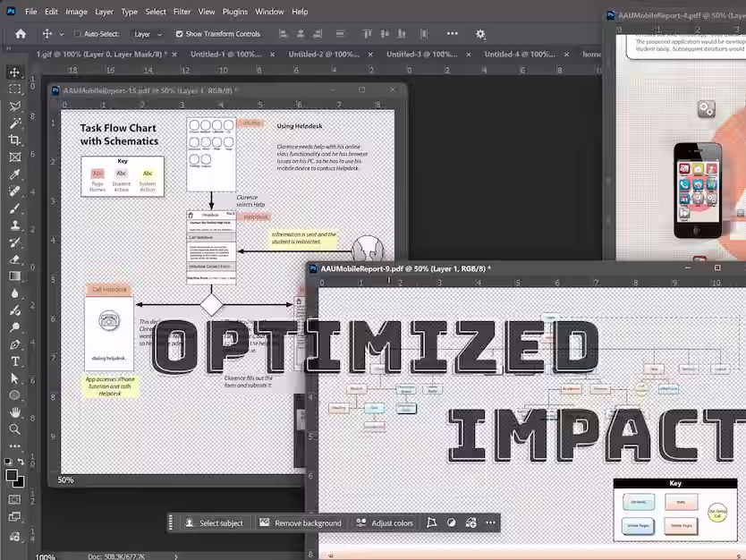Click align top edges icon

[x=368, y=34]
